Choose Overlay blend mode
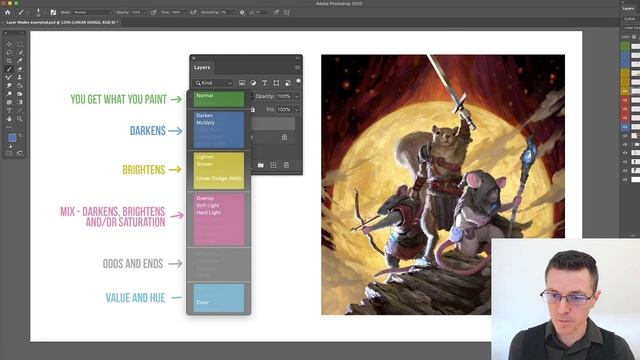 coord(205,198)
